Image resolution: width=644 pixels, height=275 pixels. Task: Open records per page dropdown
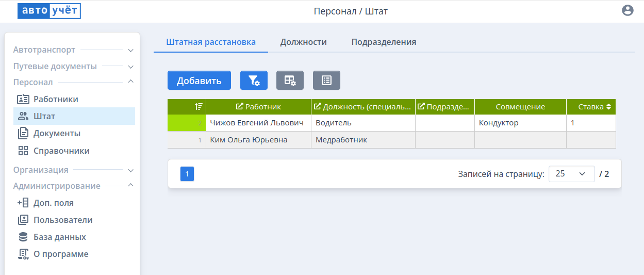[571, 174]
